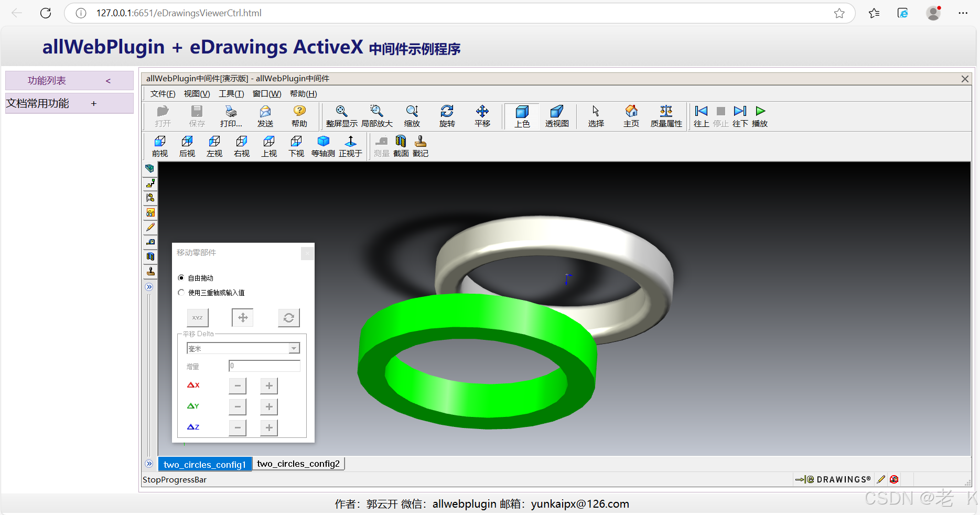
Task: Click double-chevron beside configuration tabs
Action: (149, 464)
